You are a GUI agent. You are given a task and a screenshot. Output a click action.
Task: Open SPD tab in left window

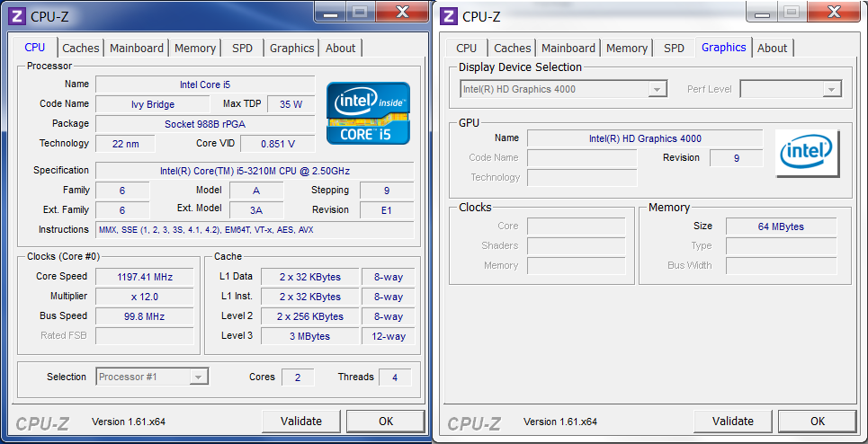pyautogui.click(x=243, y=49)
